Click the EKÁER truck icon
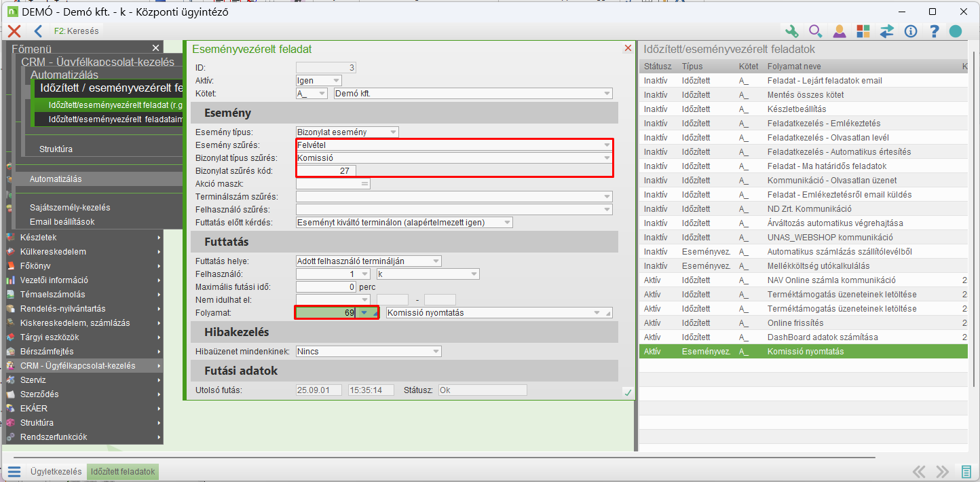Image resolution: width=980 pixels, height=482 pixels. [10, 409]
